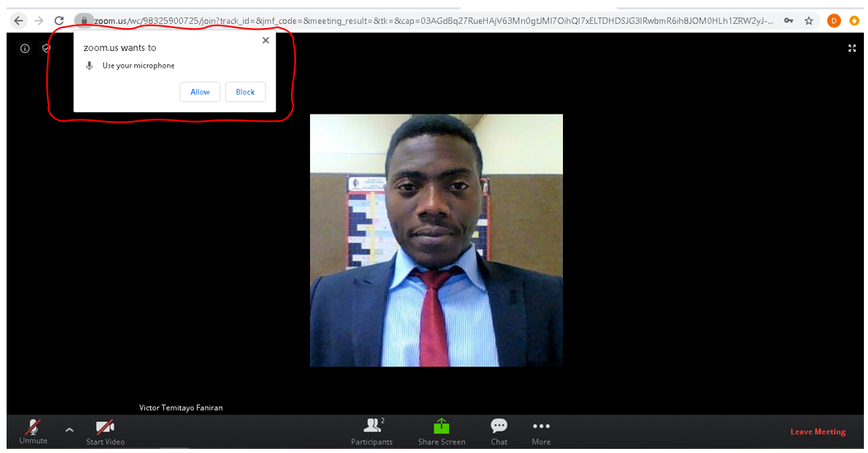This screenshot has height=453, width=868.
Task: Allow microphone access for zoom.us
Action: 200,92
